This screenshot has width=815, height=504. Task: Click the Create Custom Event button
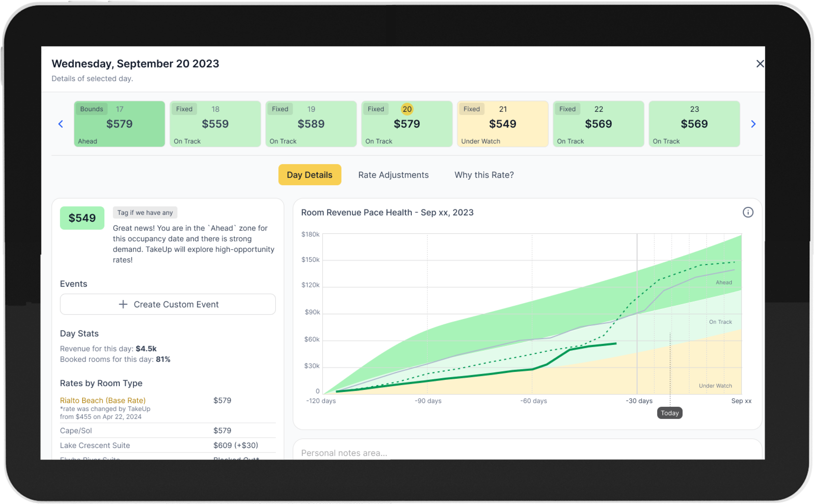click(x=168, y=304)
